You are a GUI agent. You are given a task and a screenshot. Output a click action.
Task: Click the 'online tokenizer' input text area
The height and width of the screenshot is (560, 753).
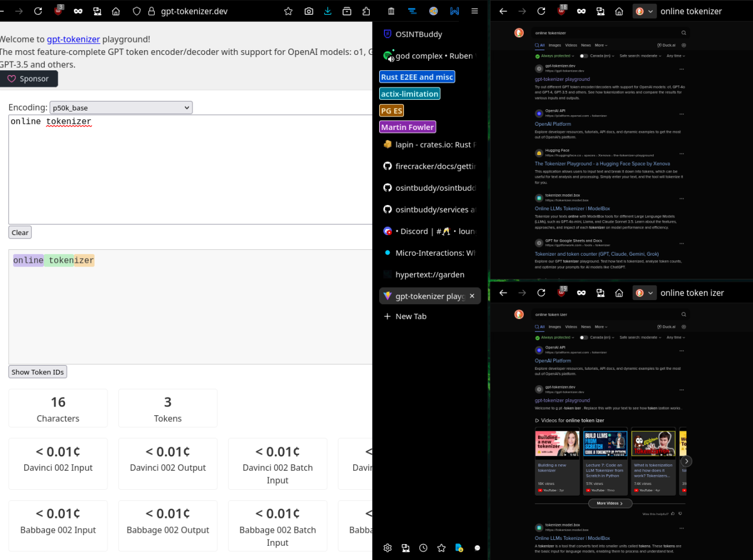(x=191, y=170)
